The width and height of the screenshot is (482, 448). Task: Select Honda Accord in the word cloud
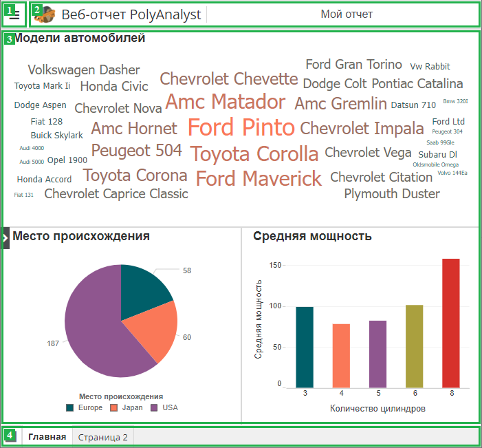(x=44, y=180)
